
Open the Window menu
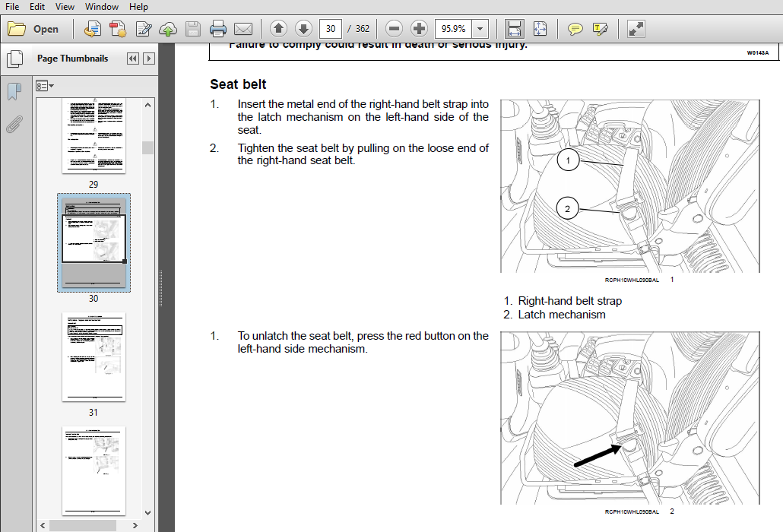coord(101,7)
